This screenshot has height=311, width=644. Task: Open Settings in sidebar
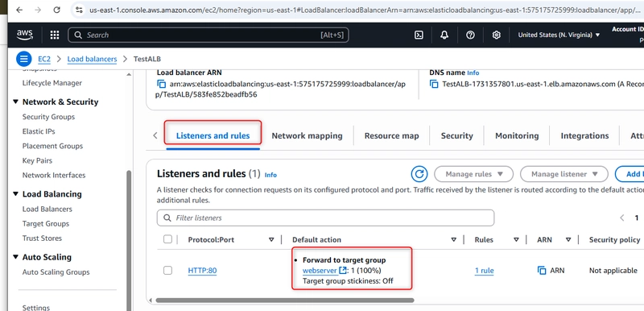point(36,307)
